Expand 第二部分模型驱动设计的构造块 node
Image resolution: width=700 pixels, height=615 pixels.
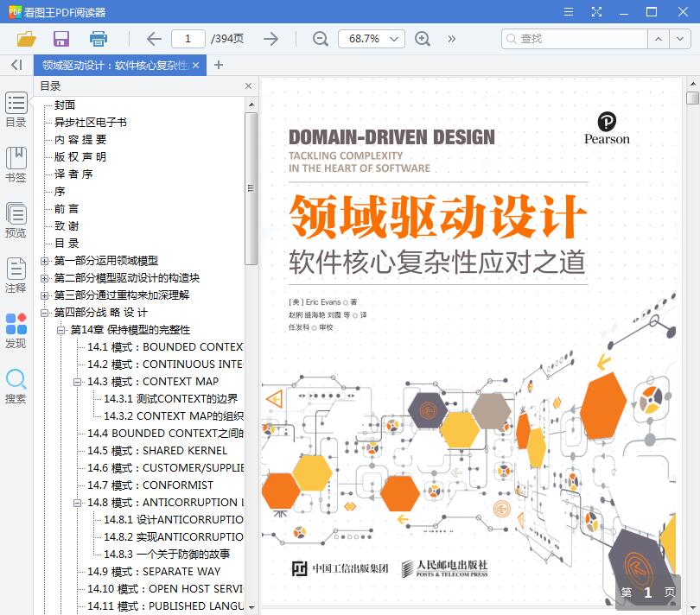[x=44, y=278]
